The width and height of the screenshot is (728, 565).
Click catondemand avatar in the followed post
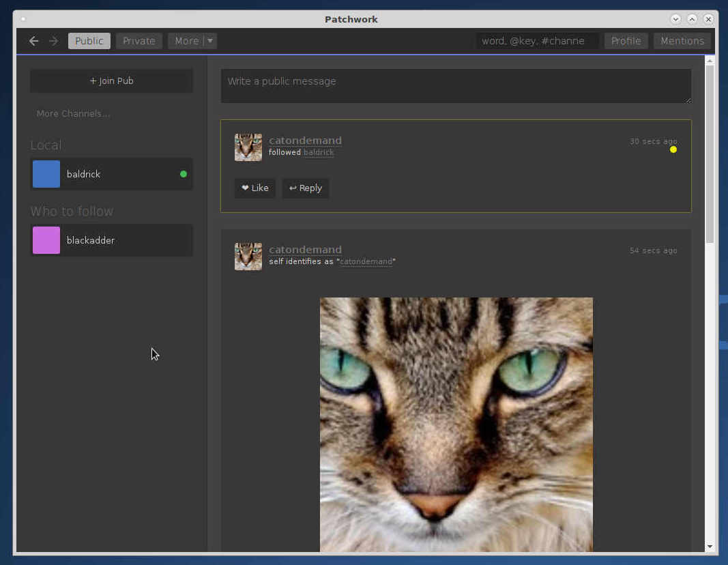click(248, 147)
